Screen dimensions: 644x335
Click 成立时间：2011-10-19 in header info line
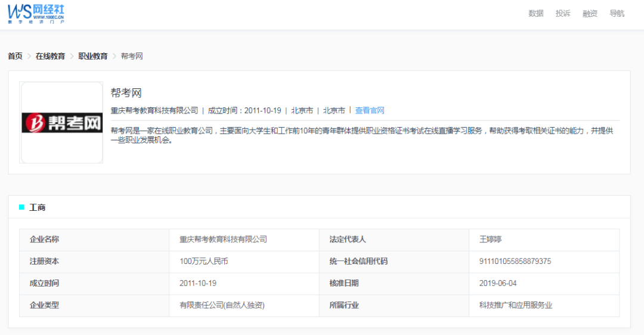point(244,110)
